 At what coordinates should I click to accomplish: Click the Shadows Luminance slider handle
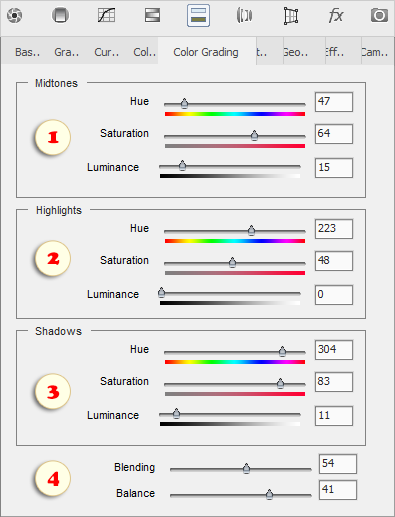176,413
